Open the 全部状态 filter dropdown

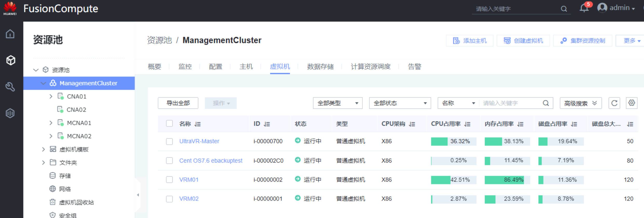(400, 103)
